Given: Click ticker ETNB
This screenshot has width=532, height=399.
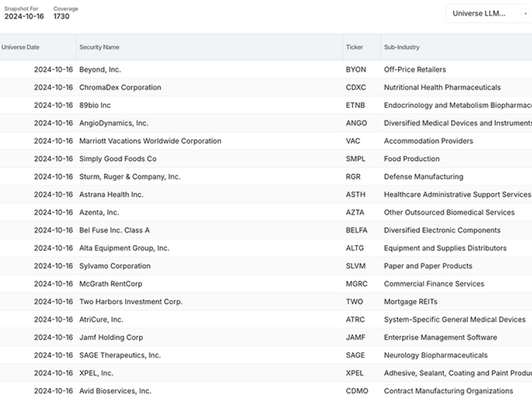Looking at the screenshot, I should 355,105.
